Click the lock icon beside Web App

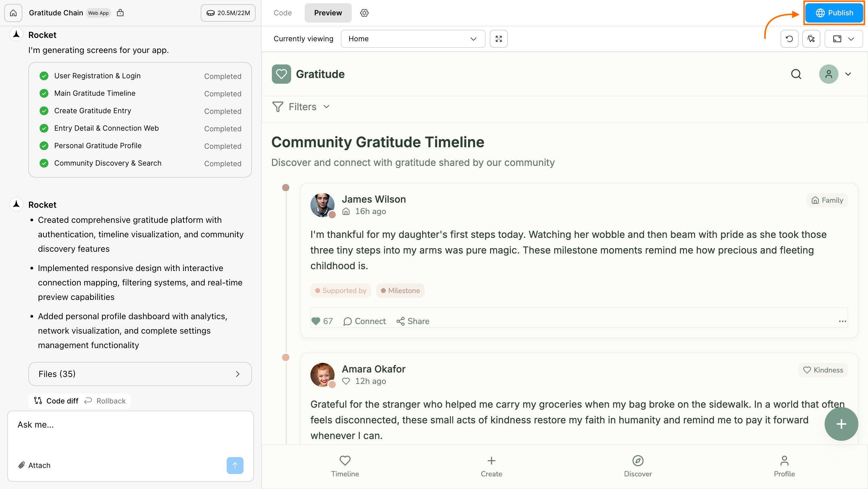[x=120, y=13]
